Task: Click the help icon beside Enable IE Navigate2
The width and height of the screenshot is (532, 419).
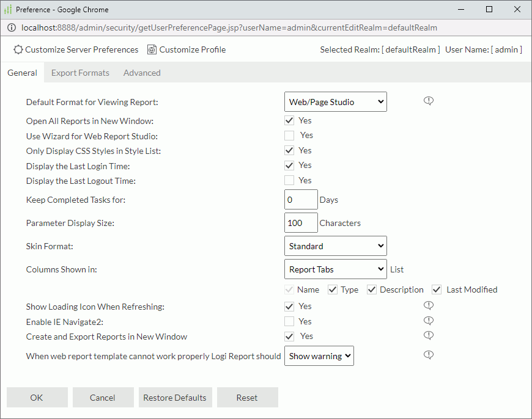Action: coord(428,320)
